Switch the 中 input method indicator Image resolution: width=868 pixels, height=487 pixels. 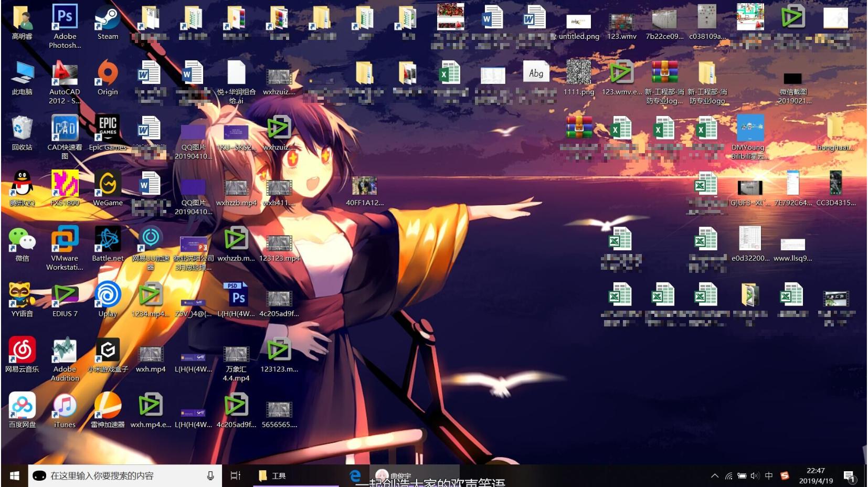[x=769, y=476]
